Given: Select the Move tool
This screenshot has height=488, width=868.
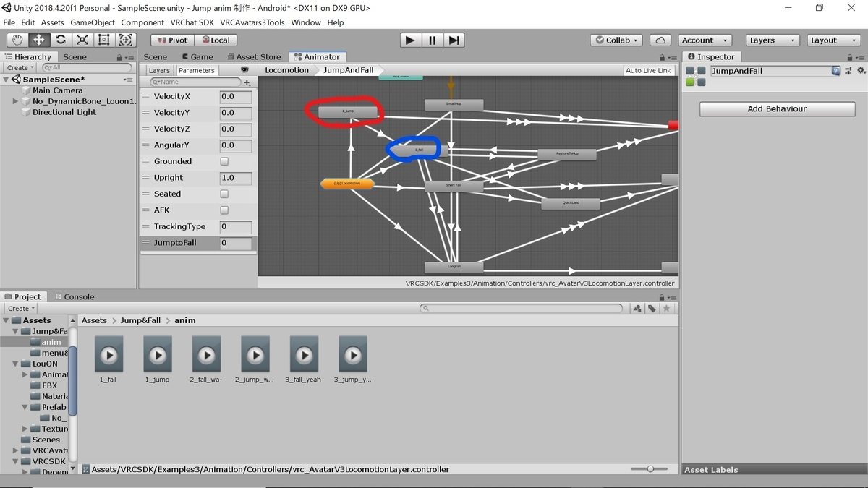Looking at the screenshot, I should pos(38,40).
